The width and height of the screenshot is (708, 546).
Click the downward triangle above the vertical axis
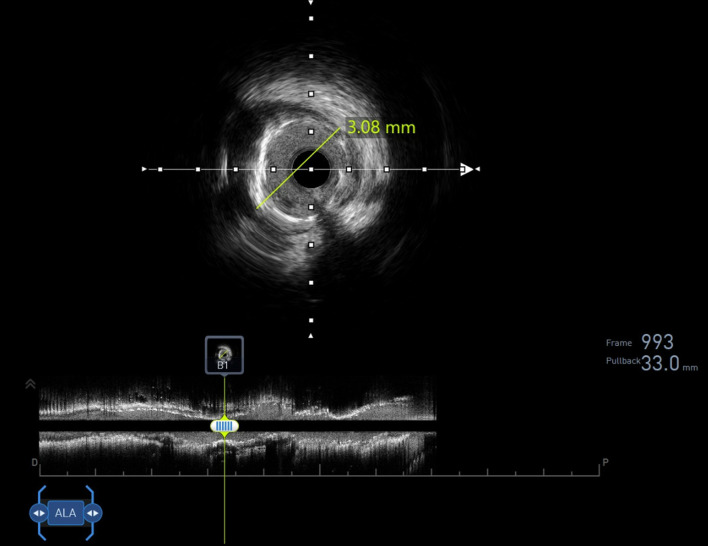(x=311, y=2)
